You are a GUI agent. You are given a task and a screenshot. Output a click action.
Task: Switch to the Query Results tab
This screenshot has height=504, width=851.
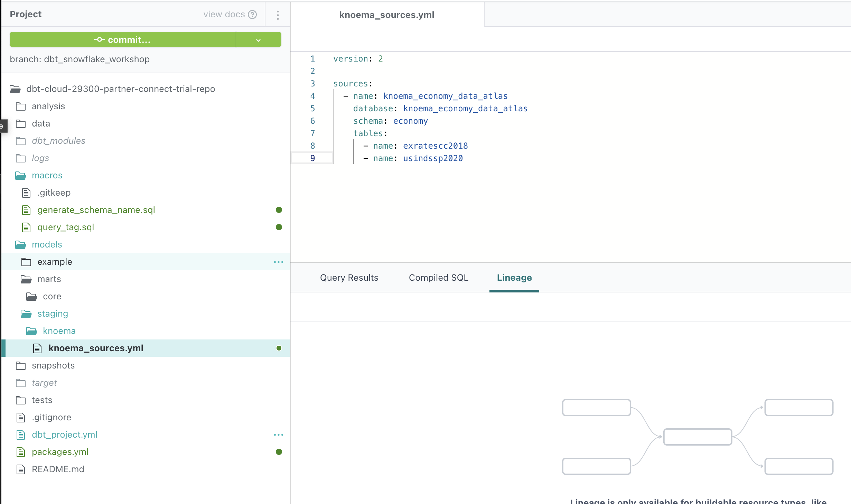click(x=349, y=278)
